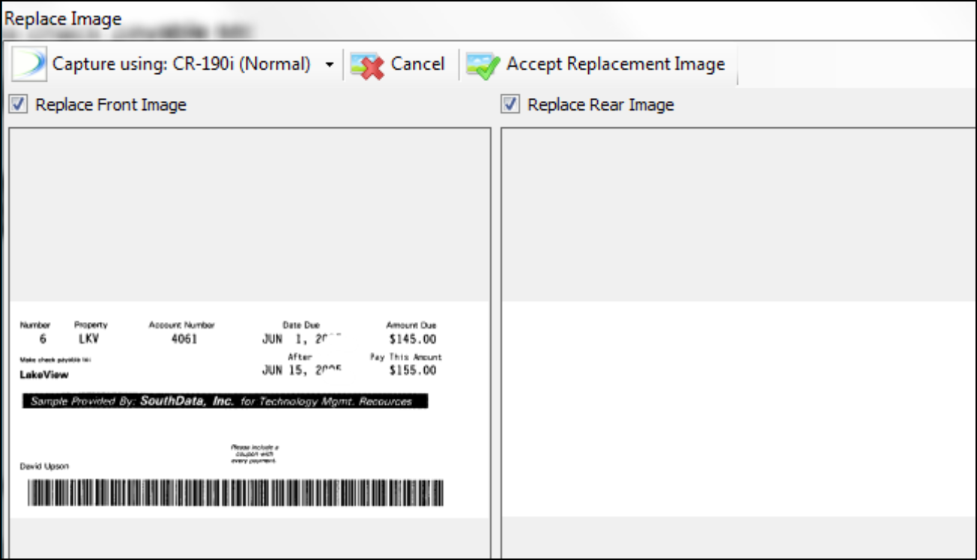977x560 pixels.
Task: Click the Replace Rear Image label text
Action: 601,105
